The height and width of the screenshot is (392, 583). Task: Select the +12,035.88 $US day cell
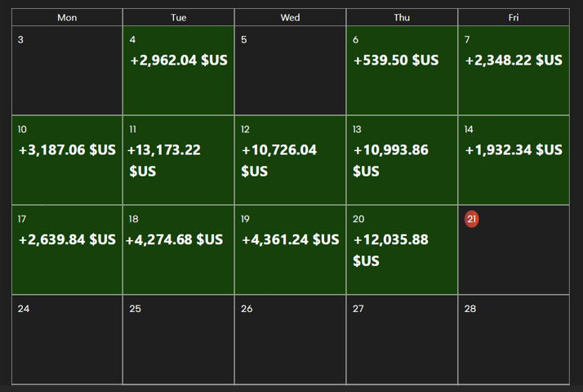pyautogui.click(x=402, y=250)
